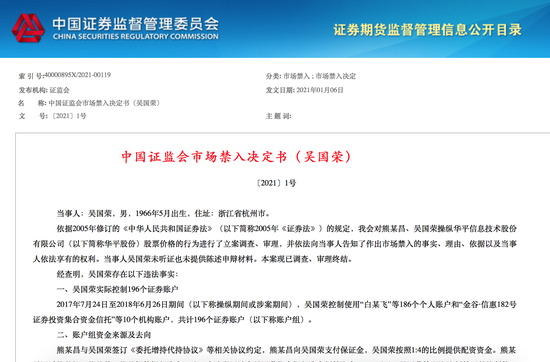The height and width of the screenshot is (362, 550).
Task: Click the centered 〔2021〕1号 document number
Action: coord(276,183)
